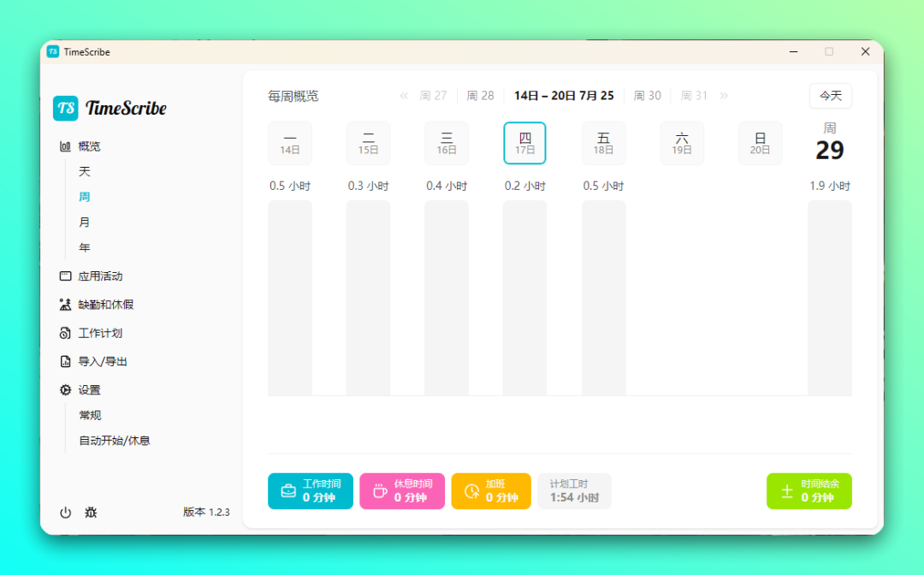Click the settings gear icon
The height and width of the screenshot is (575, 924).
(x=65, y=390)
